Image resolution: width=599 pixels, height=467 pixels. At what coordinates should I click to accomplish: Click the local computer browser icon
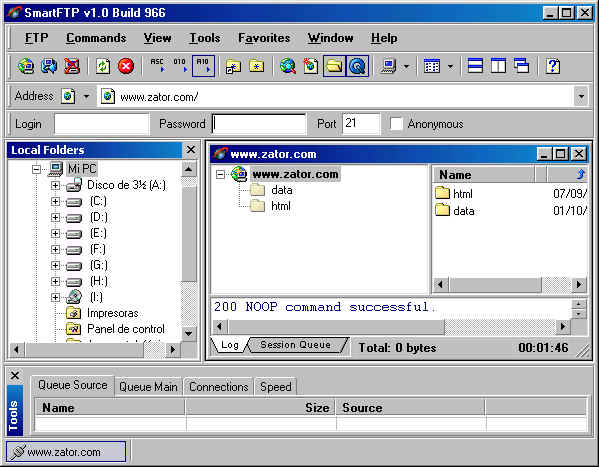point(389,66)
